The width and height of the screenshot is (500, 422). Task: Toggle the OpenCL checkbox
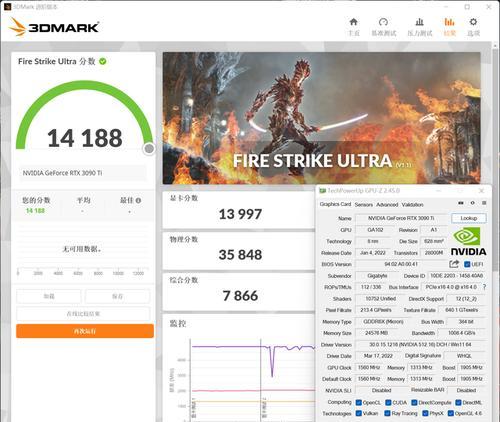tap(359, 403)
